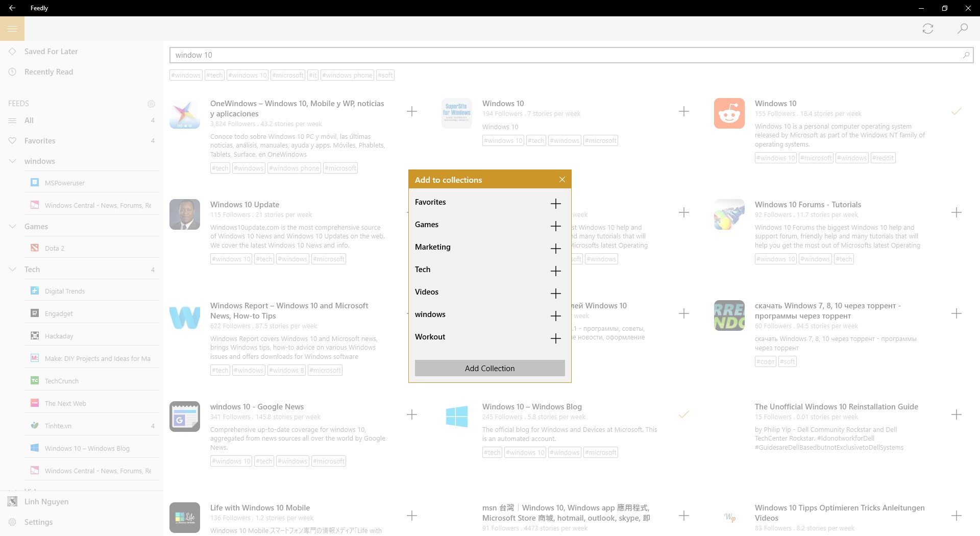Refresh feeds with the sync icon
The image size is (980, 536).
click(x=928, y=29)
